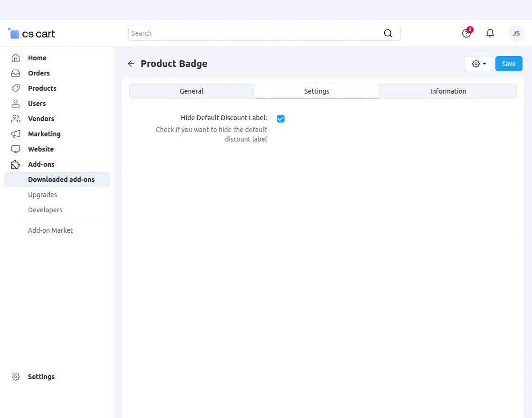Switch to the Information tab
The image size is (532, 418).
448,91
